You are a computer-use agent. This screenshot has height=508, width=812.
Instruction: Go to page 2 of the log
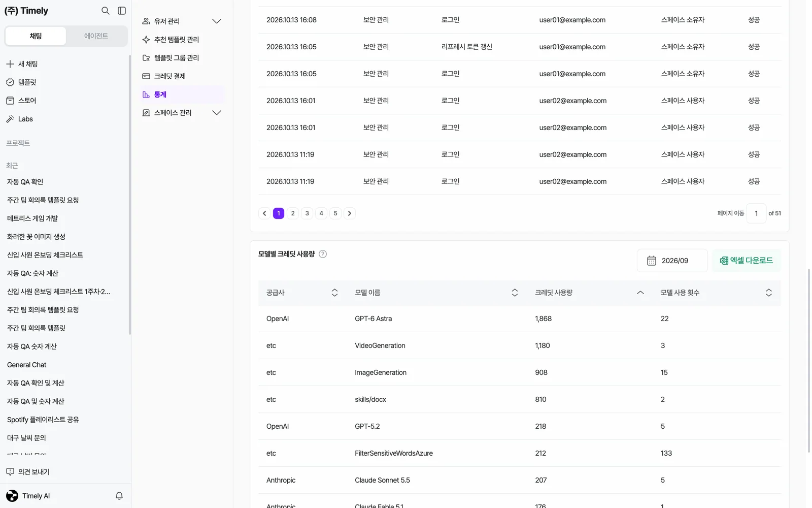pos(293,213)
